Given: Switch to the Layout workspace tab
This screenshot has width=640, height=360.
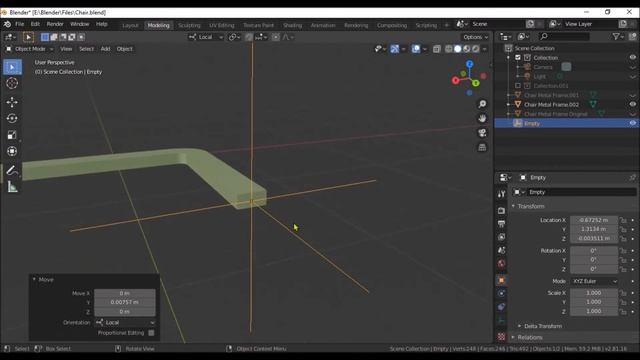Looking at the screenshot, I should pos(131,25).
